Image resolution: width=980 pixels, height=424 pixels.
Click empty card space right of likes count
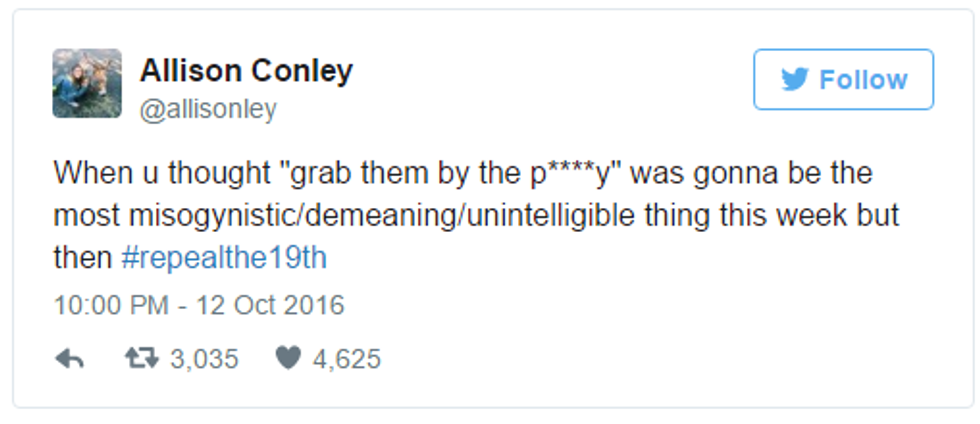[650, 359]
